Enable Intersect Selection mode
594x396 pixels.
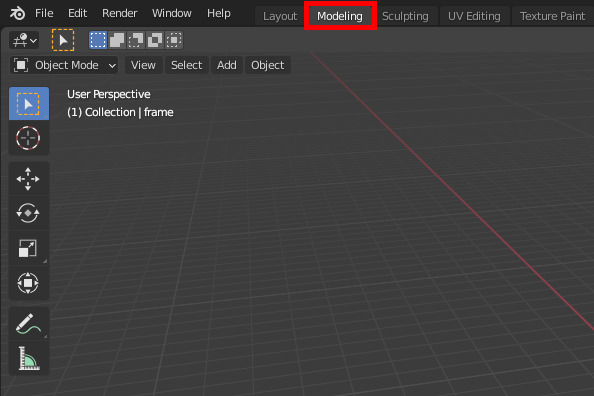pos(174,40)
